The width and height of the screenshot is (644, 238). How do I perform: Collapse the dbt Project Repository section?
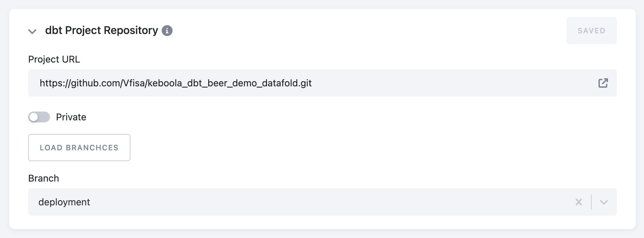pyautogui.click(x=32, y=32)
